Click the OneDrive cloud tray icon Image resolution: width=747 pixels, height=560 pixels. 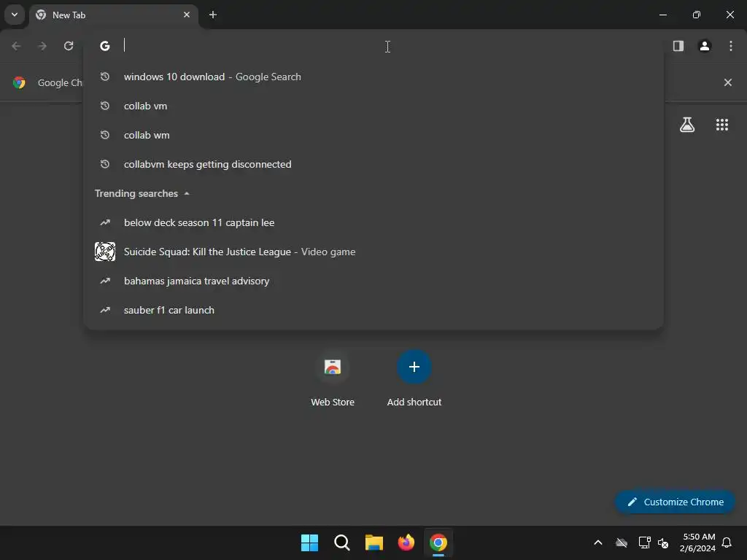coord(622,542)
